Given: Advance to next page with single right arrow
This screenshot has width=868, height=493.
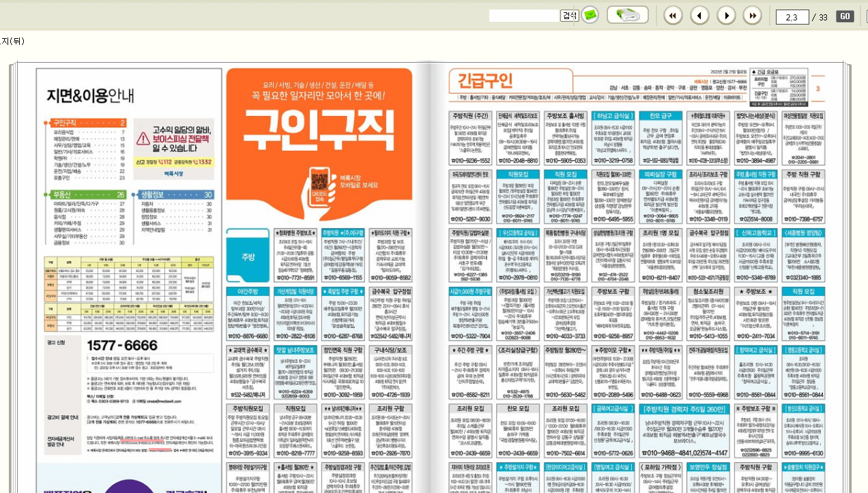Looking at the screenshot, I should (726, 16).
